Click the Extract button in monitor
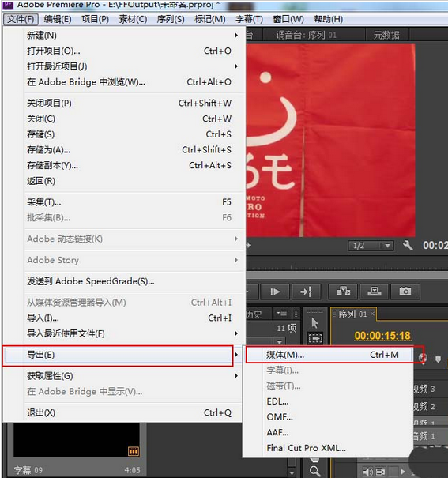This screenshot has width=448, height=478. (375, 292)
